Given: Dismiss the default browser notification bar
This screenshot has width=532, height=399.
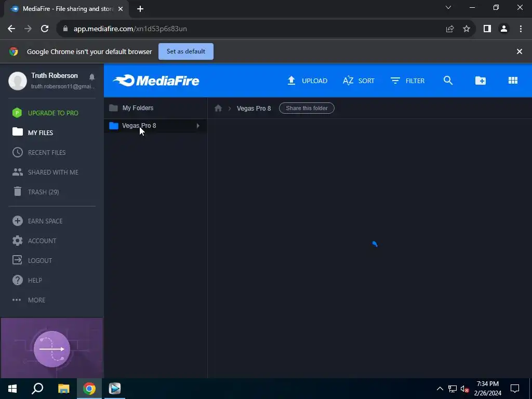Looking at the screenshot, I should click(519, 51).
